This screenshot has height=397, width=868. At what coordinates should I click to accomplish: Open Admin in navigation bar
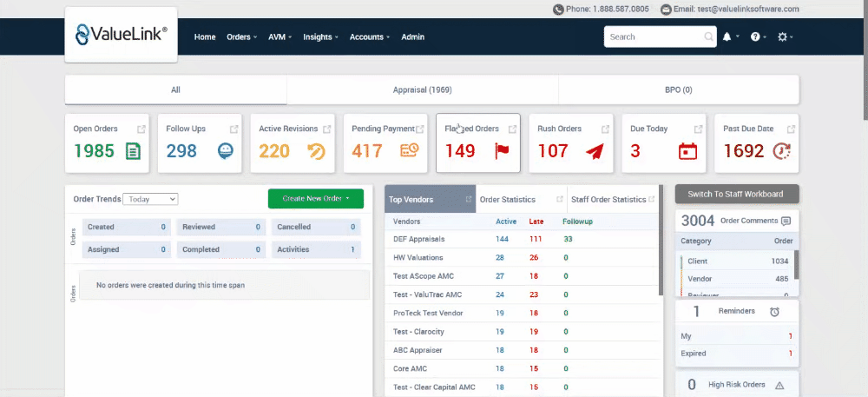pyautogui.click(x=413, y=37)
